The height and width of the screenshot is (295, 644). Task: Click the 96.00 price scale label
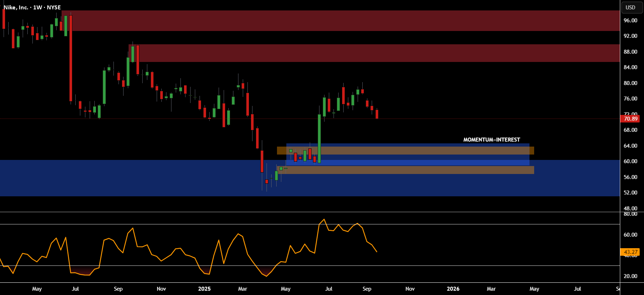tap(630, 21)
